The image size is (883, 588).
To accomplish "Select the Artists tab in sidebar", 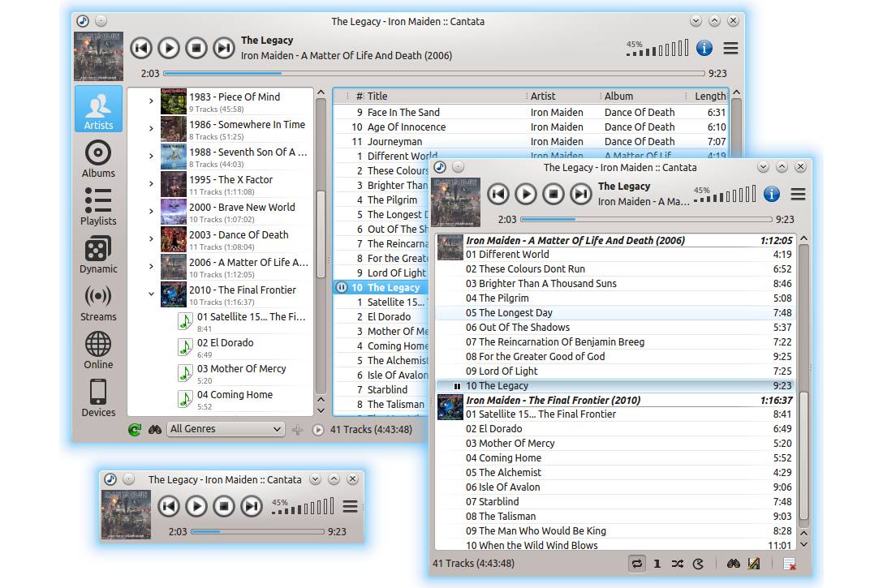I will [98, 109].
